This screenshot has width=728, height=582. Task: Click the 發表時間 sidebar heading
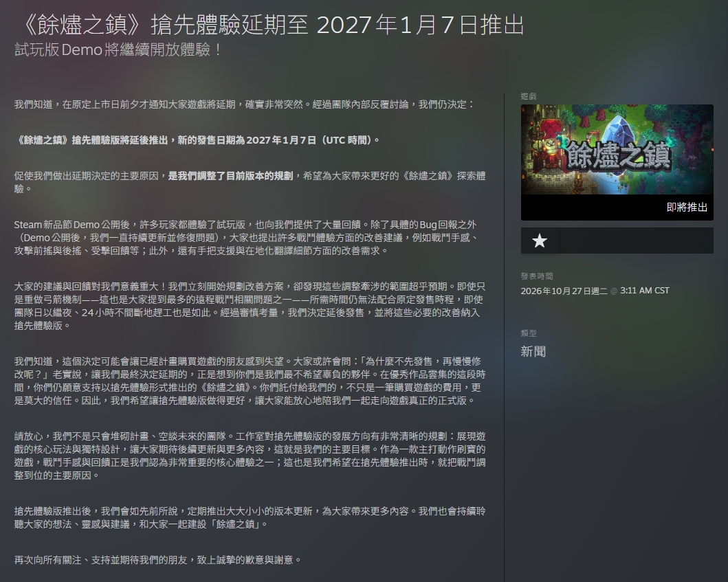(x=537, y=276)
